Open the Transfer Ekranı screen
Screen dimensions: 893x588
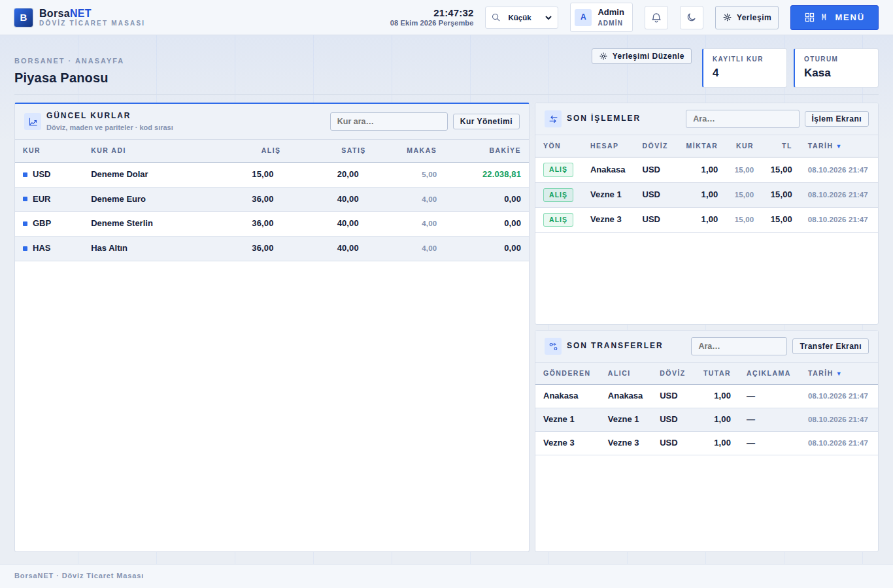tap(830, 346)
